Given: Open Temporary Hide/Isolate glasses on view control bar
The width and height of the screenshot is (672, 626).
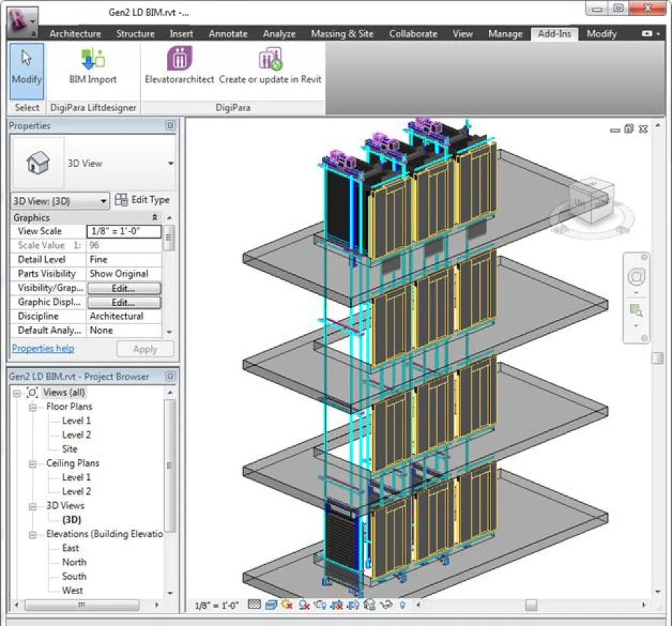Looking at the screenshot, I should coord(385,604).
